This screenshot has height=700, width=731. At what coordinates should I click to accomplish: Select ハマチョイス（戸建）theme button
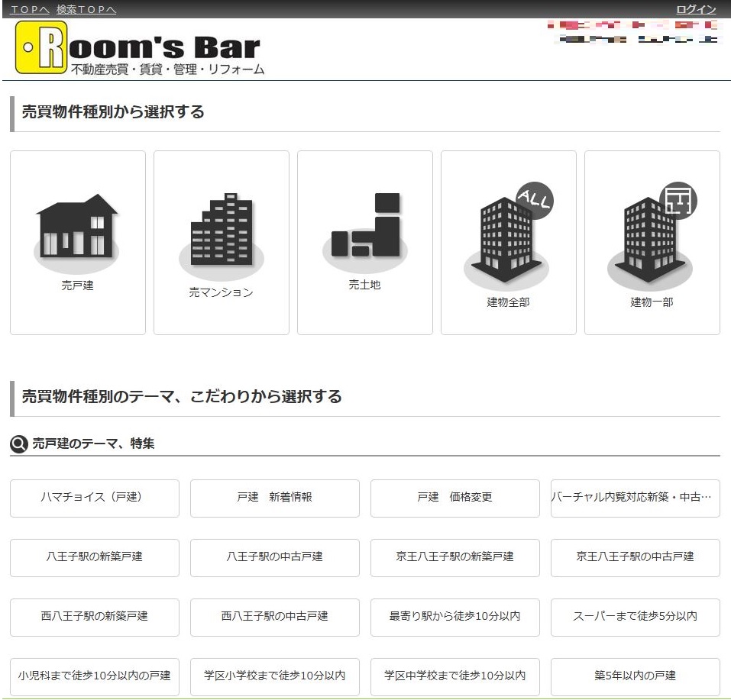tap(95, 498)
